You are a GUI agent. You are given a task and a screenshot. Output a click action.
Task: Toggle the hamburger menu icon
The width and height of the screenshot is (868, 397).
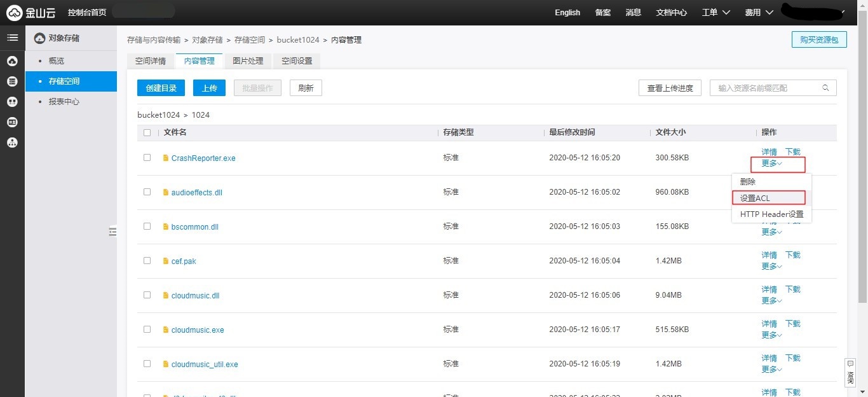pos(12,38)
